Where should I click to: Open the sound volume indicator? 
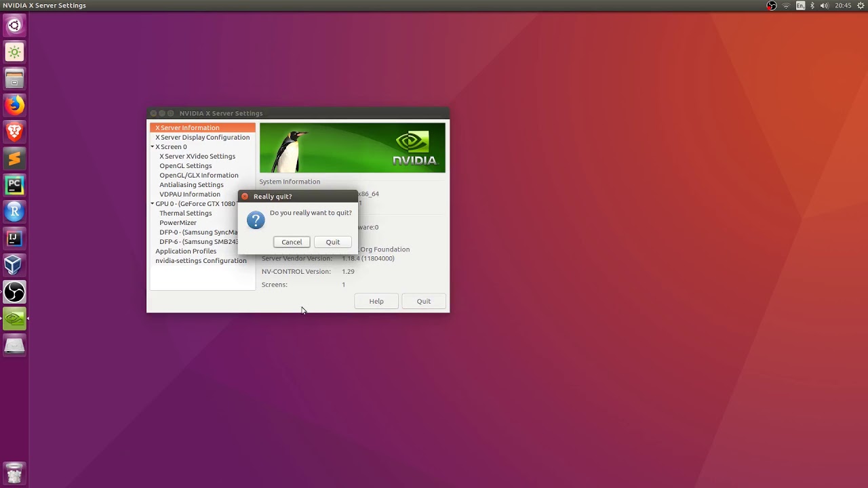point(824,5)
